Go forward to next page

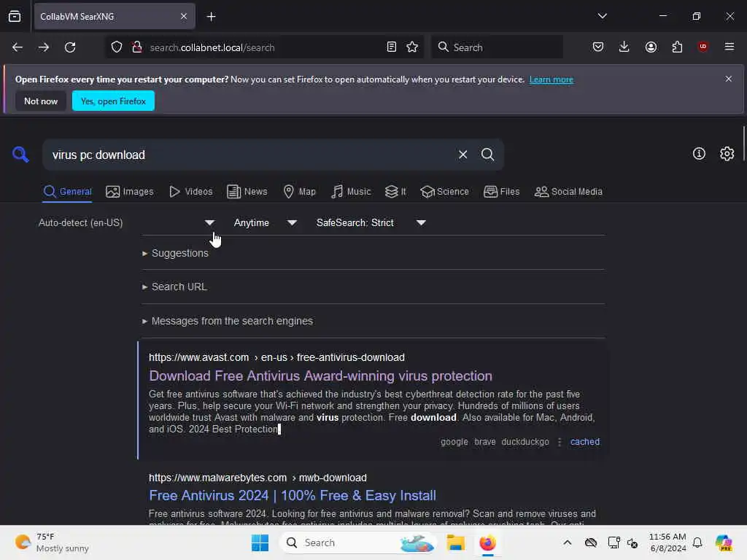click(x=44, y=47)
